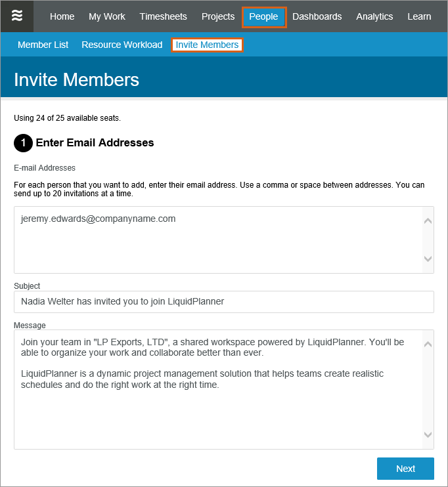
Task: Open the Home menu
Action: point(62,16)
